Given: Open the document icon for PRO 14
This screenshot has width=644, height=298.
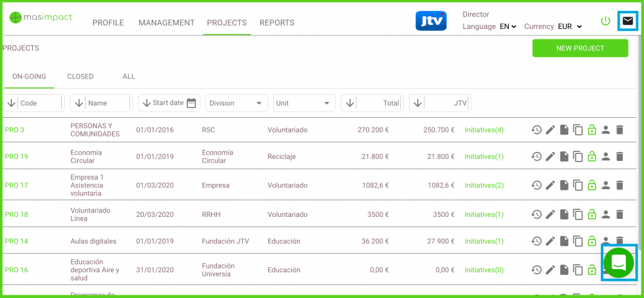Looking at the screenshot, I should coord(564,241).
